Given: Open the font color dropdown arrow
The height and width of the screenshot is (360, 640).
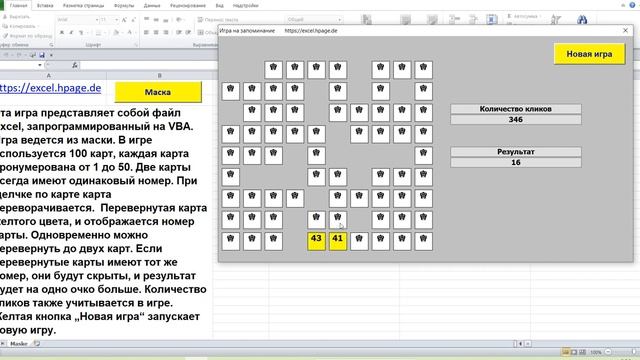Looking at the screenshot, I should 135,32.
